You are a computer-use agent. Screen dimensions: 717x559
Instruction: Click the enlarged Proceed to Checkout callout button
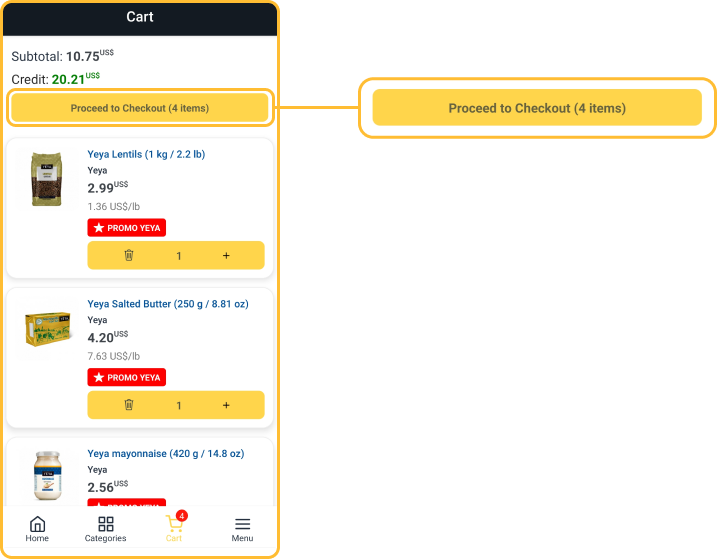point(537,108)
